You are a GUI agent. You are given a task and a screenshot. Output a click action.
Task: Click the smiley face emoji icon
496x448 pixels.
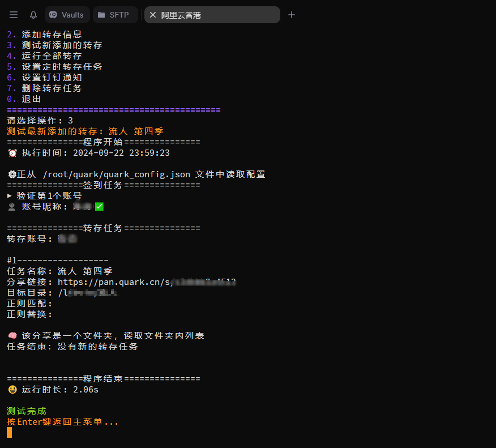pyautogui.click(x=12, y=390)
